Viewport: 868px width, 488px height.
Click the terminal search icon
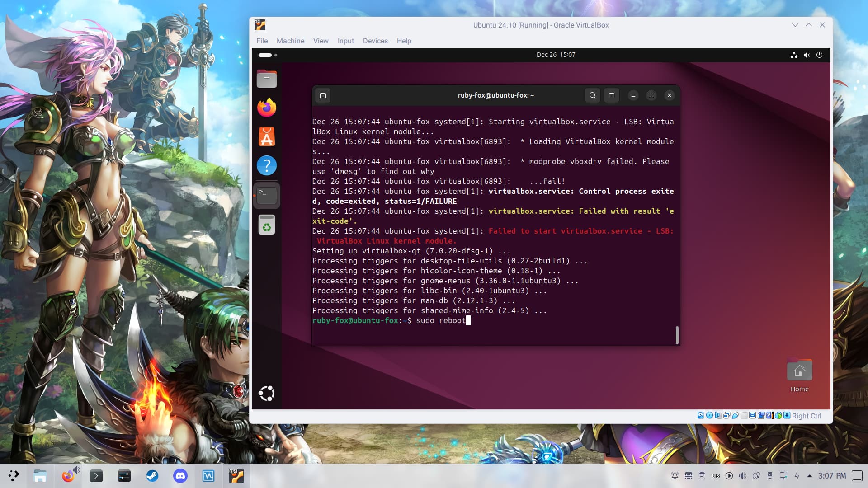pos(592,95)
